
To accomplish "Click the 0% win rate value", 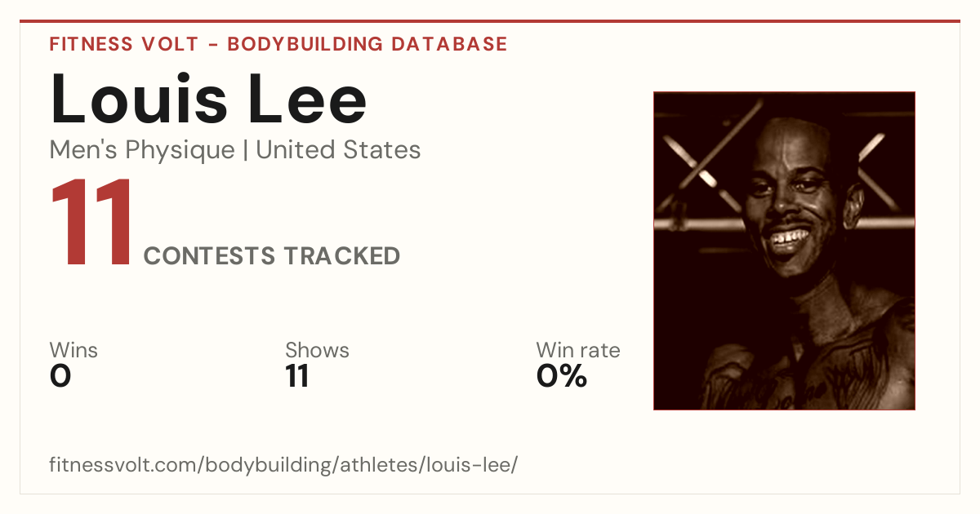I will coord(562,376).
